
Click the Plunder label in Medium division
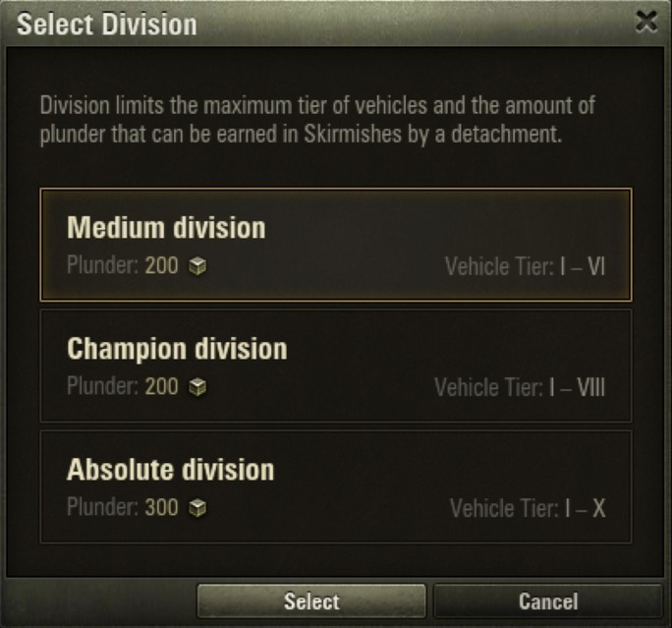(102, 266)
